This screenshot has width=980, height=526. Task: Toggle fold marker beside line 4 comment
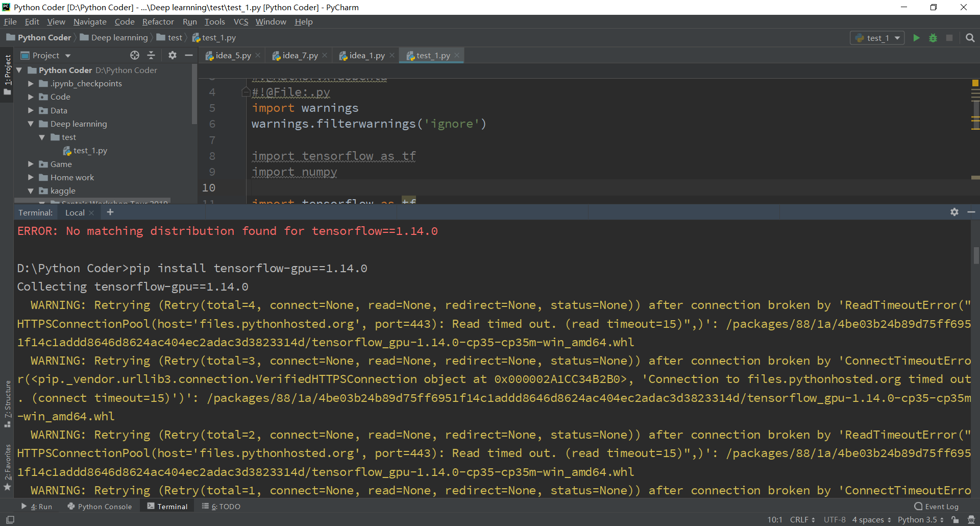click(246, 92)
